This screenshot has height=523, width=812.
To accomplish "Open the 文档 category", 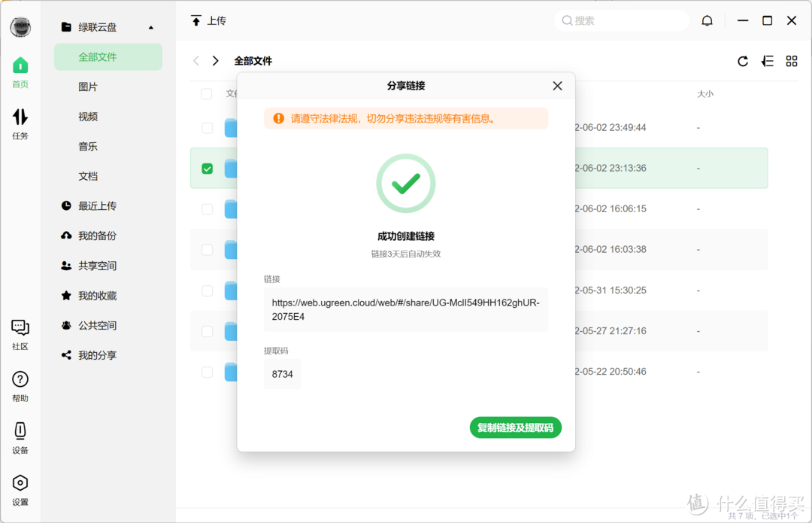I will [88, 176].
